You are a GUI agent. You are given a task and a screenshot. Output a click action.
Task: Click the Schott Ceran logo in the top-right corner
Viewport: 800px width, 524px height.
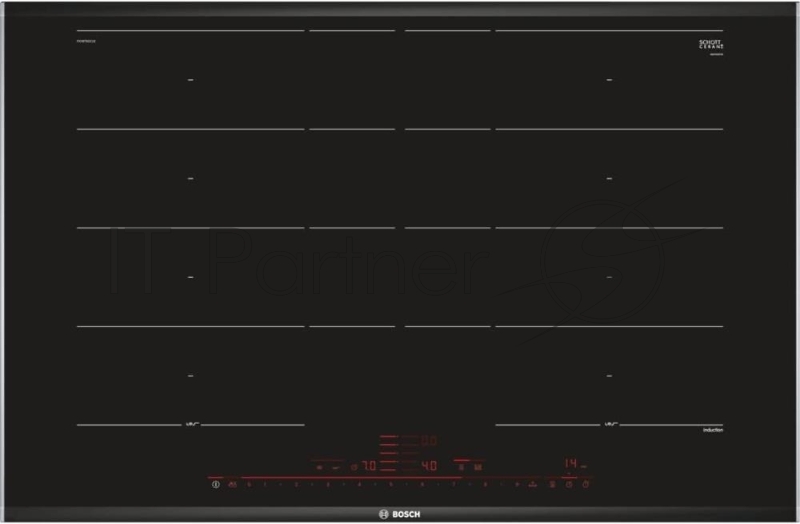[x=711, y=45]
